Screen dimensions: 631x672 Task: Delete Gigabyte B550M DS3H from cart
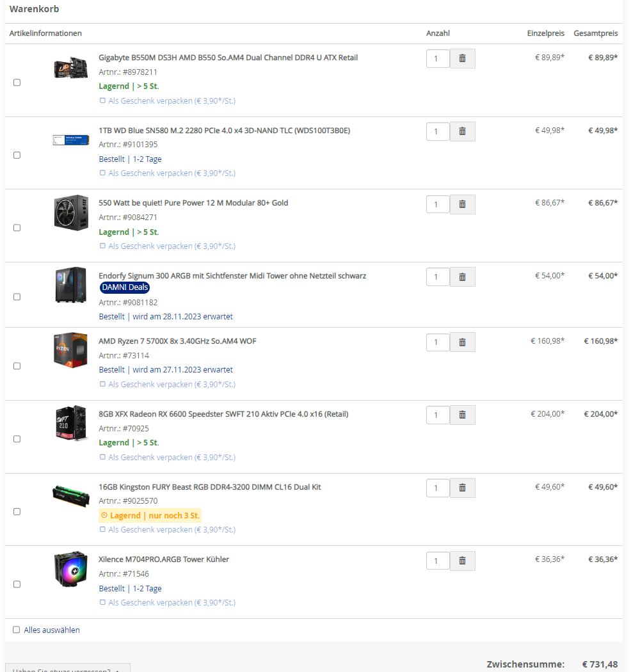pos(462,58)
